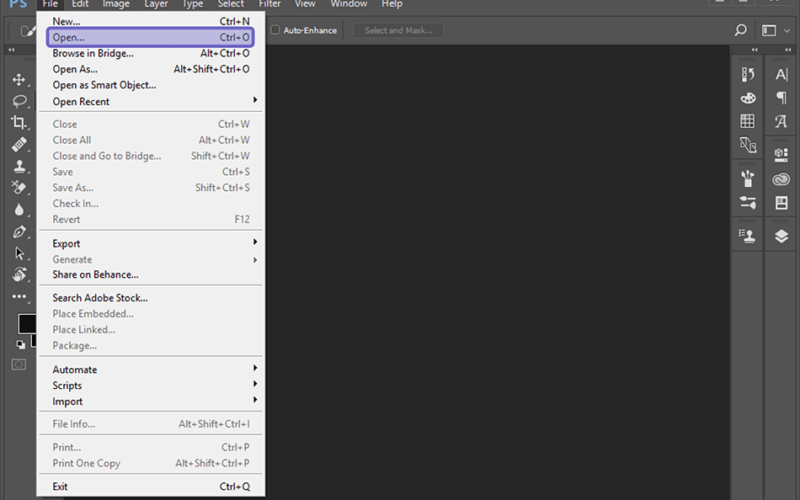Select the Move tool
This screenshot has width=800, height=500.
click(19, 80)
